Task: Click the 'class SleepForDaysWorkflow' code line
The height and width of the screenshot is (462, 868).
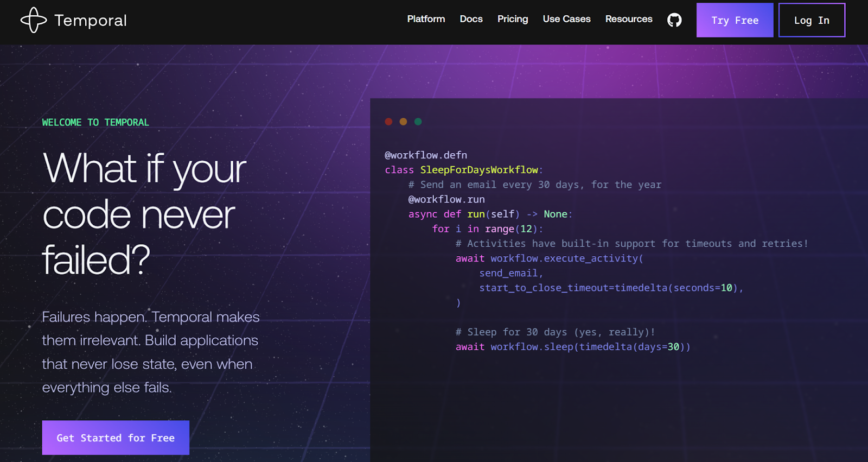Action: point(464,170)
